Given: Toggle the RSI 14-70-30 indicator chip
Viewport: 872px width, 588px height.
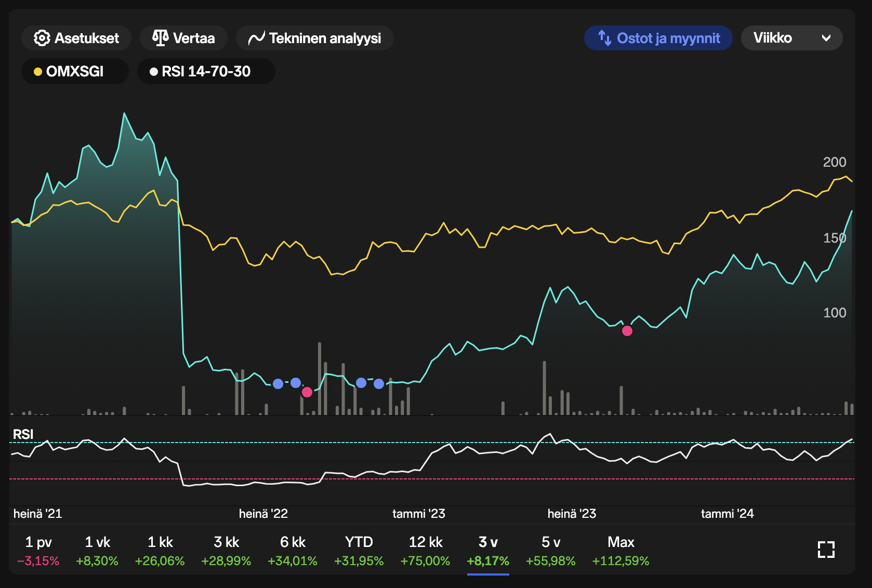Looking at the screenshot, I should (206, 71).
